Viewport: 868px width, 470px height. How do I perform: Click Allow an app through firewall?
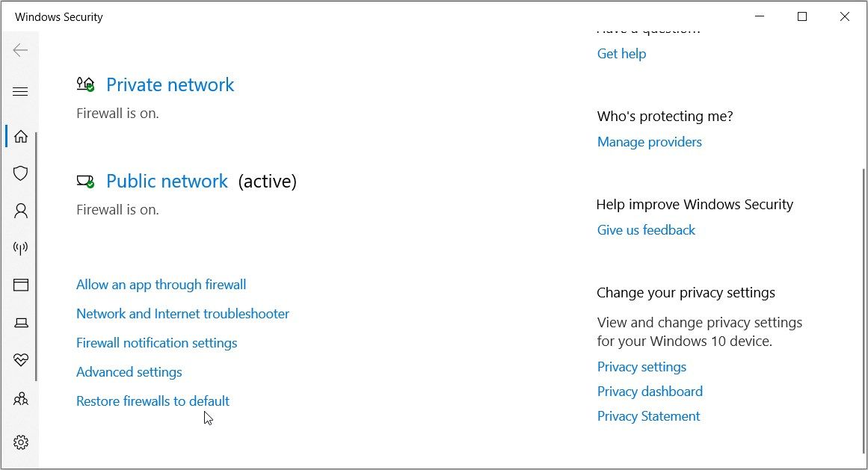click(161, 285)
